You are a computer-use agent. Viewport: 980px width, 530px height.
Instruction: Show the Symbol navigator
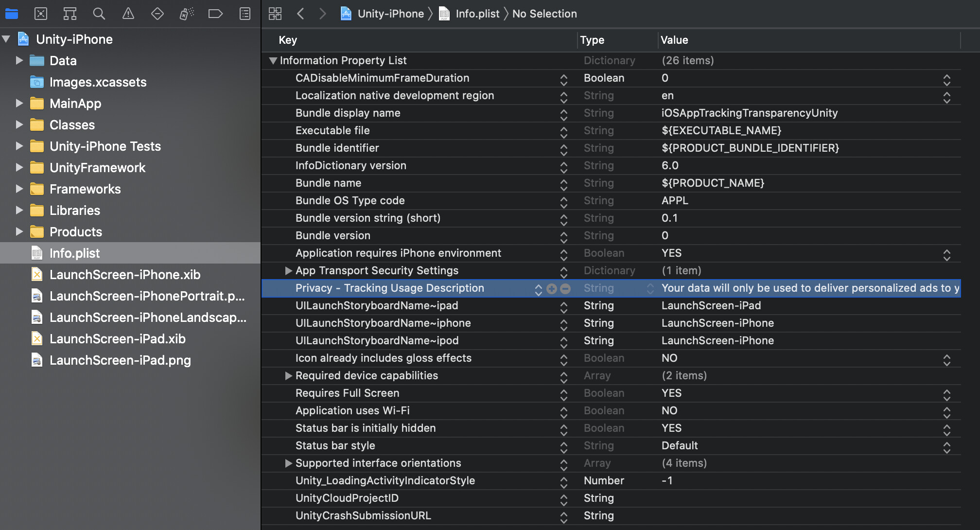70,14
